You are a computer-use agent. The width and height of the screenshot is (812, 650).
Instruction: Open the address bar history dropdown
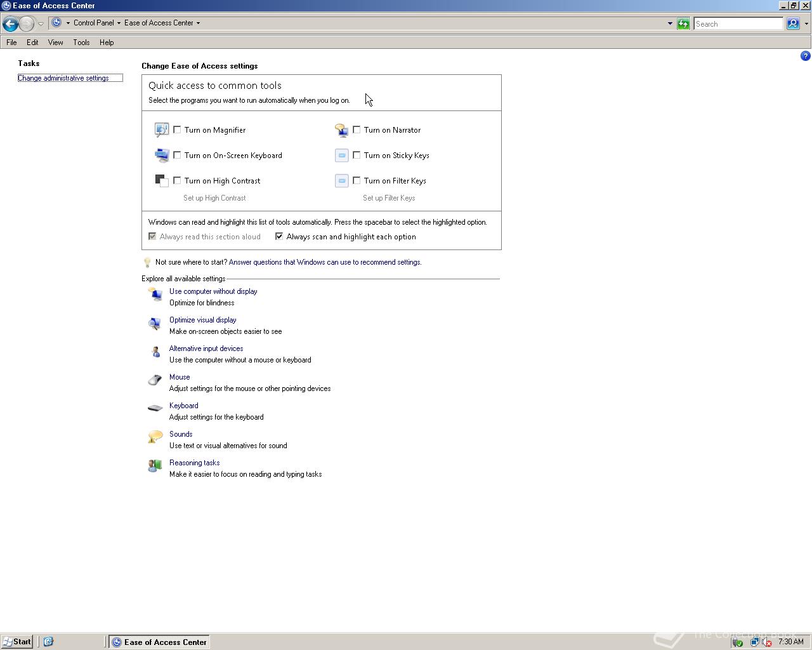pos(670,23)
